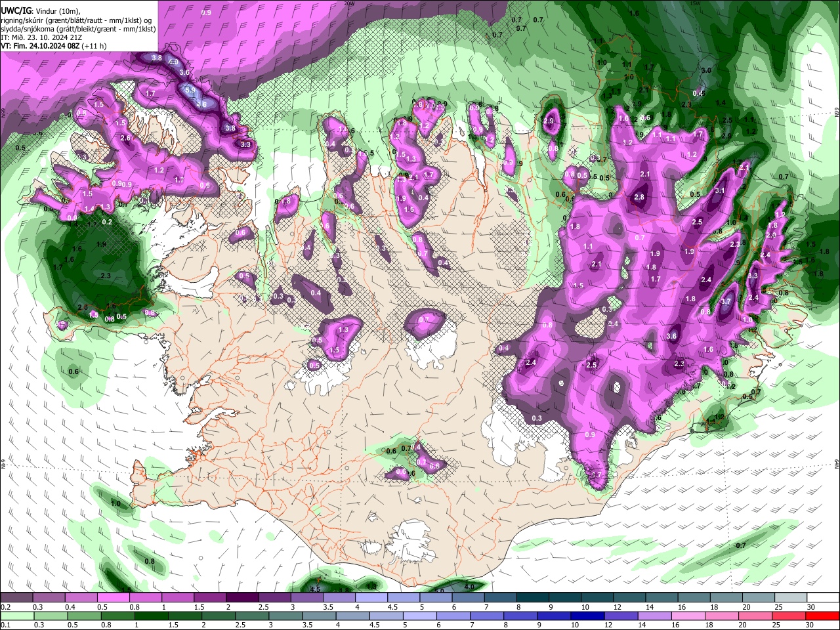Click the '3.0' precipitation value on the map
The width and height of the screenshot is (840, 630).
coord(706,70)
